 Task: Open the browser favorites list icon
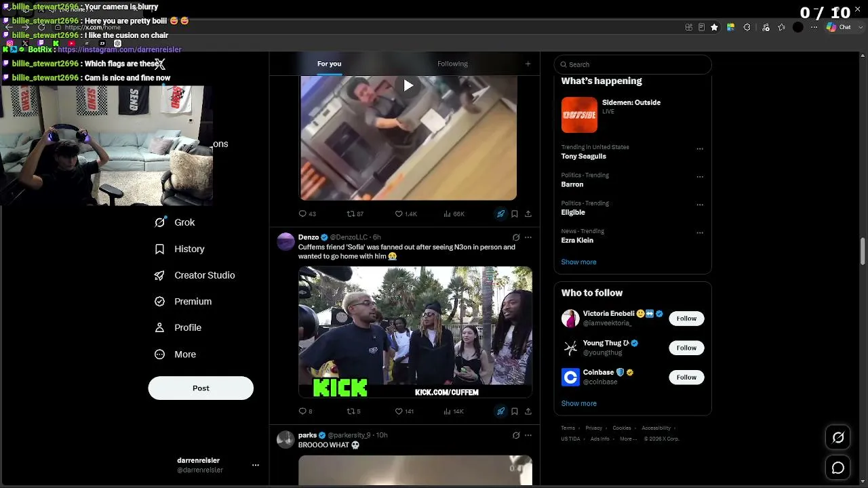pyautogui.click(x=782, y=27)
